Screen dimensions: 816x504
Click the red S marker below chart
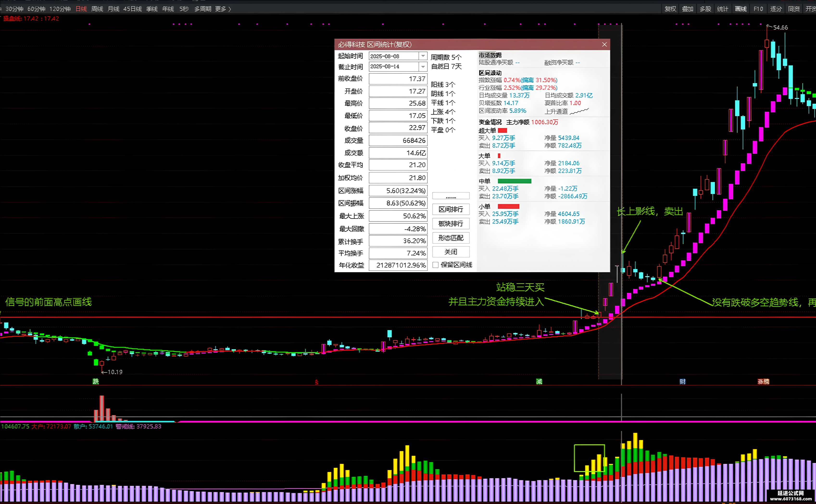[x=316, y=382]
